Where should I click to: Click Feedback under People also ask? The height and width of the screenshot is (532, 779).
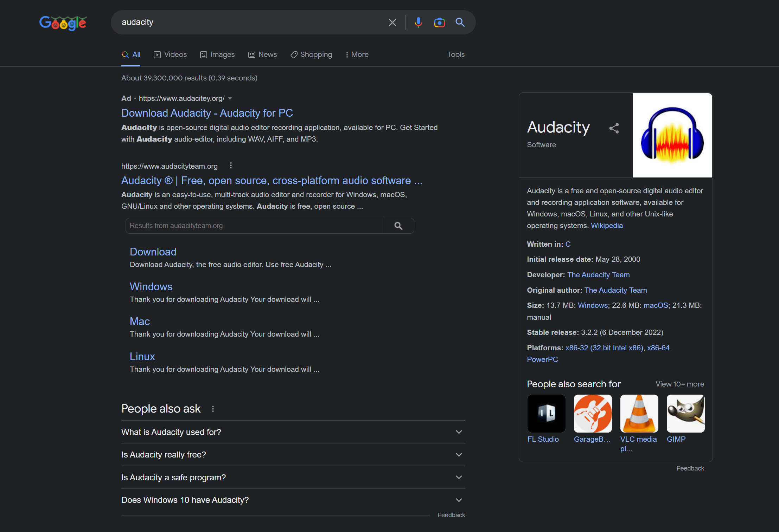coord(451,515)
